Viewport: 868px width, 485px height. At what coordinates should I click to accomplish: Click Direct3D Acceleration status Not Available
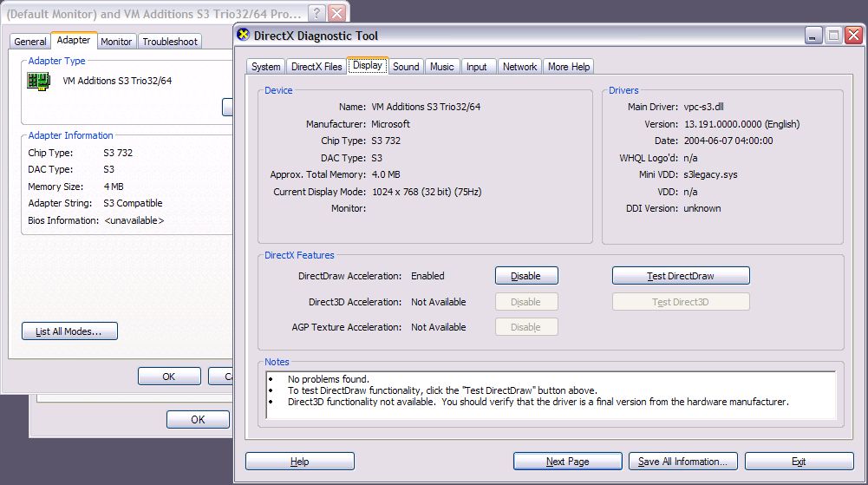(x=439, y=302)
